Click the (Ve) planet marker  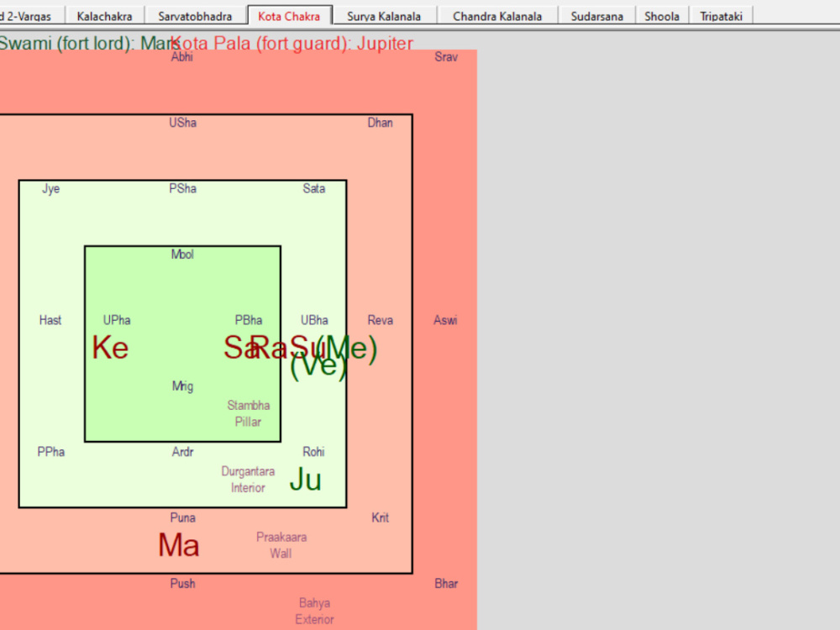coord(318,366)
